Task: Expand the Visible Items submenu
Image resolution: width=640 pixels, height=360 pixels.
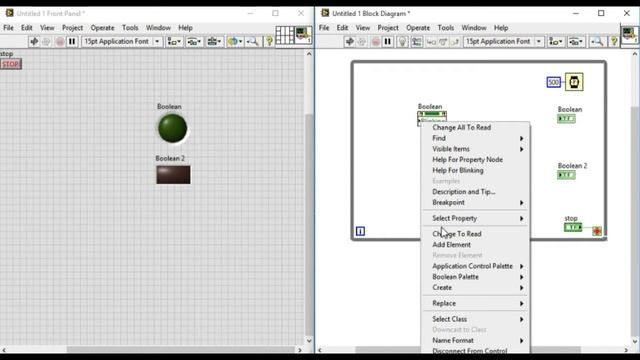Action: (x=476, y=149)
